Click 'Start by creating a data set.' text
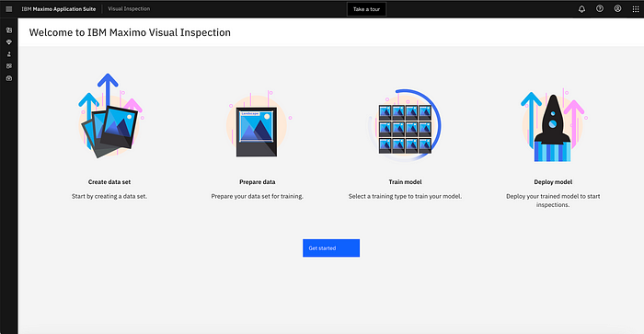Screen dimensions: 644x334 (109, 196)
